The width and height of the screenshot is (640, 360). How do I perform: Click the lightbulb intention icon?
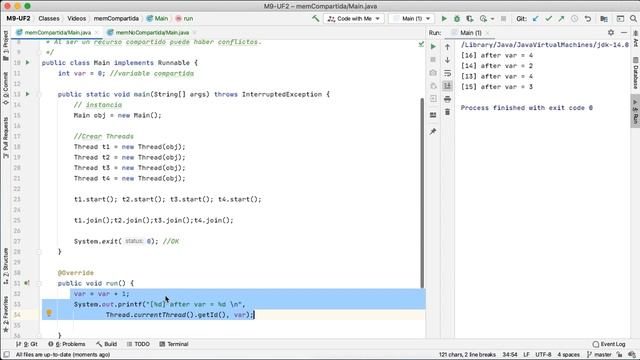pyautogui.click(x=49, y=313)
